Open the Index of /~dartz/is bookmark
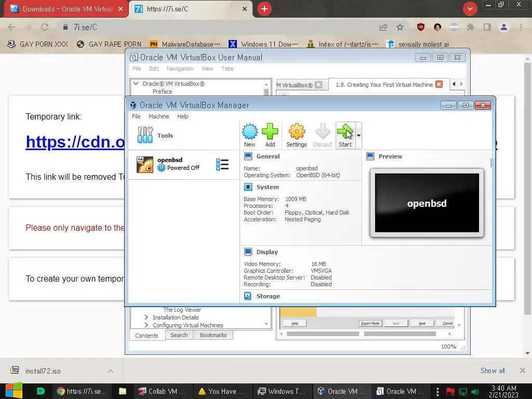 (x=342, y=44)
